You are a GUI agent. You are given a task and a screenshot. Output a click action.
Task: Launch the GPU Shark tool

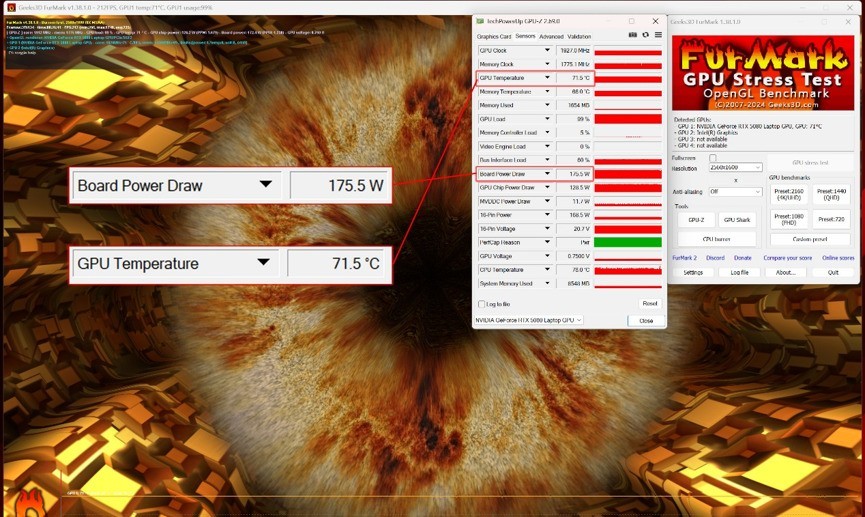click(x=737, y=220)
